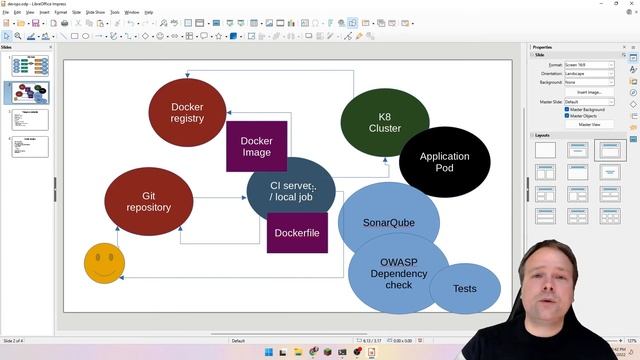Screen dimensions: 640x360
Task: Click the Slide 2 of 4 status text
Action: (x=13, y=340)
